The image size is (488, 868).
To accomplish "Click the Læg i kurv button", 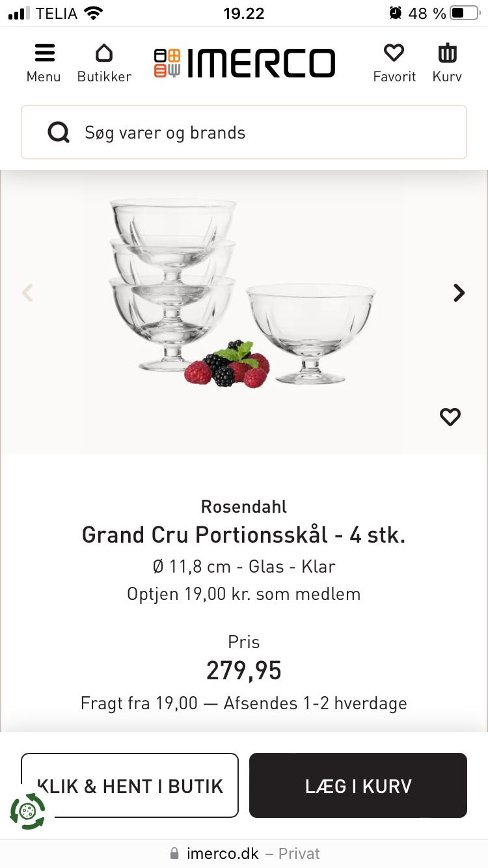I will [x=358, y=785].
